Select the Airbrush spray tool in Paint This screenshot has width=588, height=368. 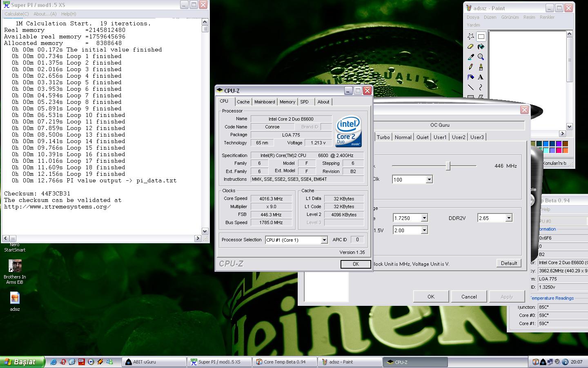coord(471,77)
